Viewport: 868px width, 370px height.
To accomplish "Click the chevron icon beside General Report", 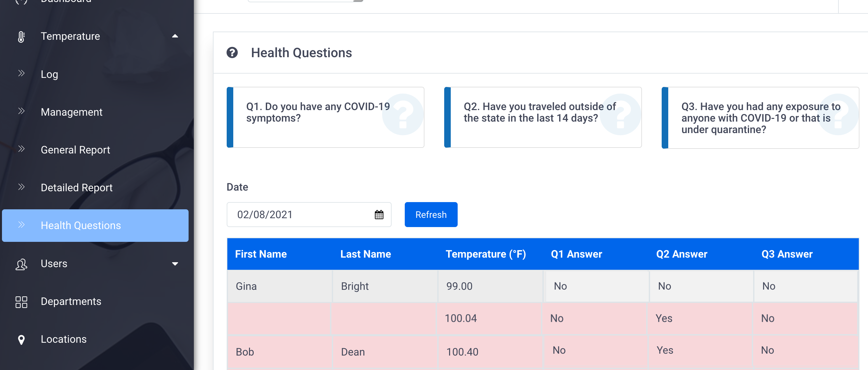I will click(x=21, y=149).
